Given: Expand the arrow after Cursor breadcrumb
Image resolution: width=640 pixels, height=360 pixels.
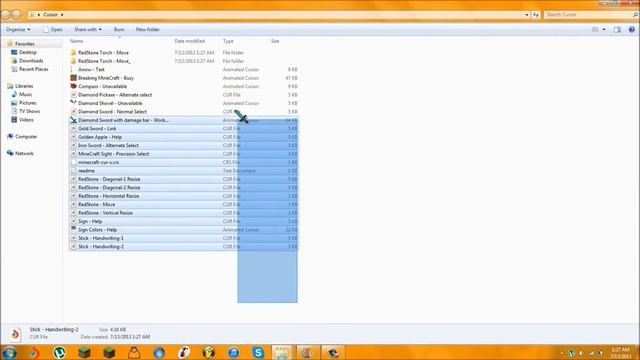Looking at the screenshot, I should (x=62, y=15).
